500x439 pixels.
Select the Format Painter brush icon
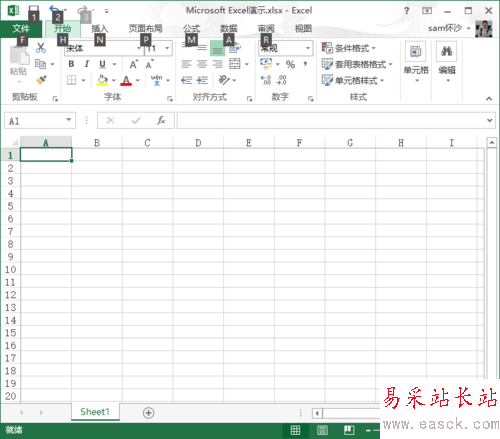click(x=41, y=80)
